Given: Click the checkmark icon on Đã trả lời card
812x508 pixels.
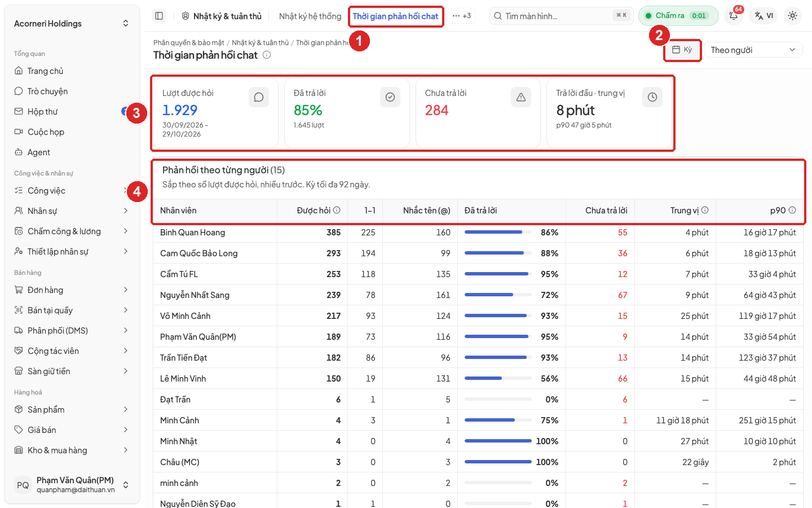Looking at the screenshot, I should [390, 97].
